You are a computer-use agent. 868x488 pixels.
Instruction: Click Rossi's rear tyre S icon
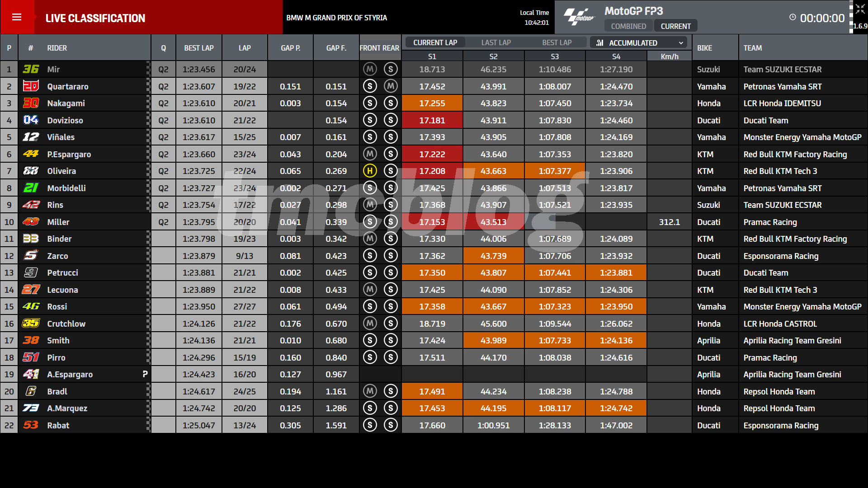(391, 306)
